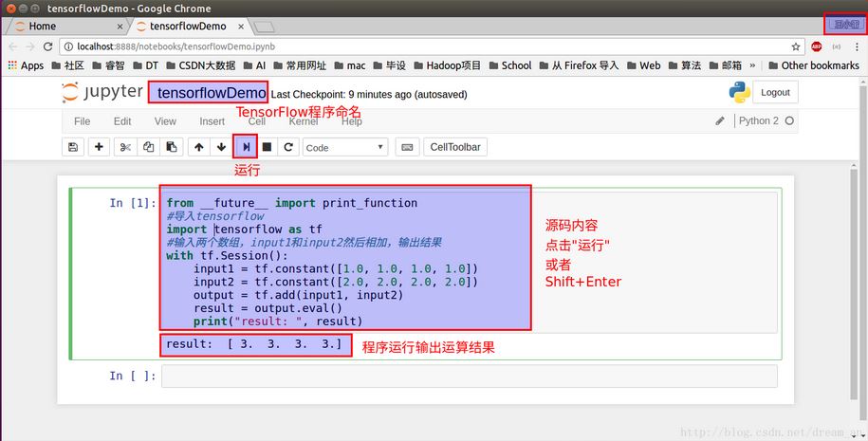This screenshot has width=868, height=441.
Task: Click the URL address bar
Action: coord(432,46)
